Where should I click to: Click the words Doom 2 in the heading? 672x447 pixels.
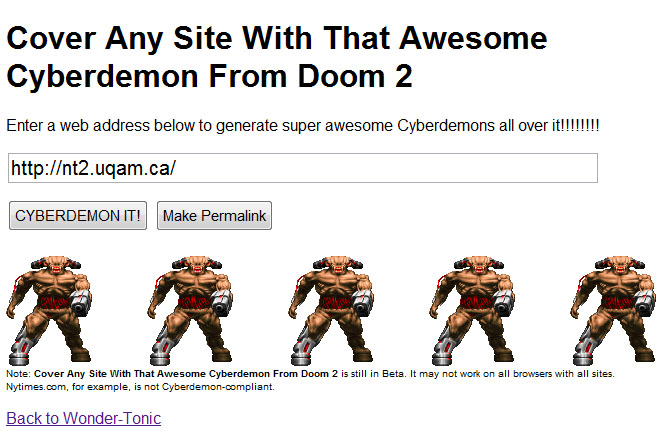point(355,76)
